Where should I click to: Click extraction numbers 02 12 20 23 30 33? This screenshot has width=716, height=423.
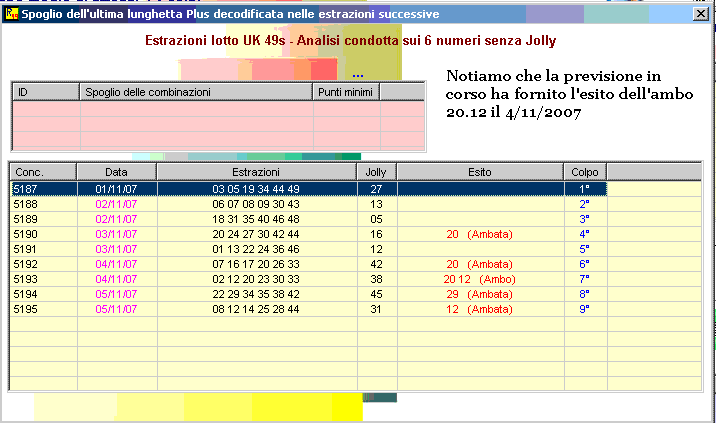point(256,280)
